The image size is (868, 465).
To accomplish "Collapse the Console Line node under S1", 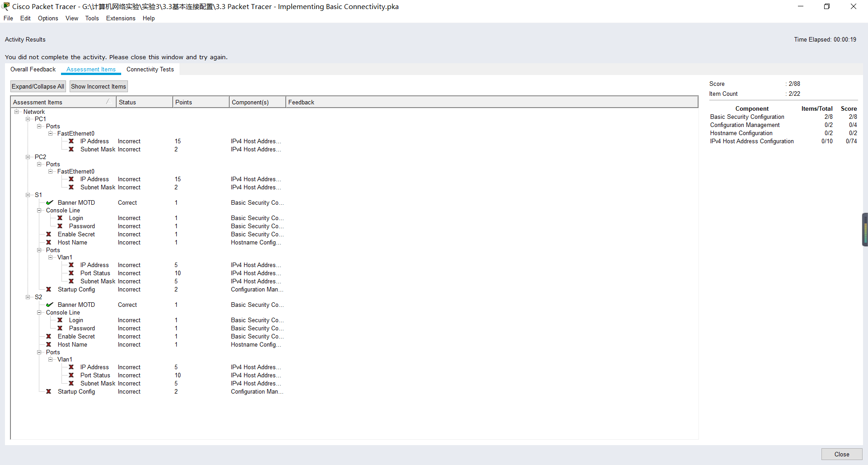I will tap(39, 211).
